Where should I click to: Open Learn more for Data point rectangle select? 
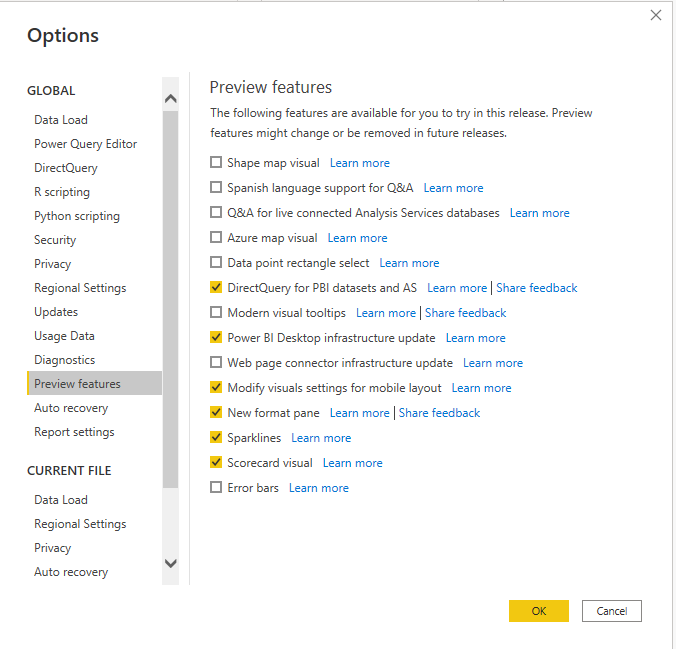tap(409, 263)
